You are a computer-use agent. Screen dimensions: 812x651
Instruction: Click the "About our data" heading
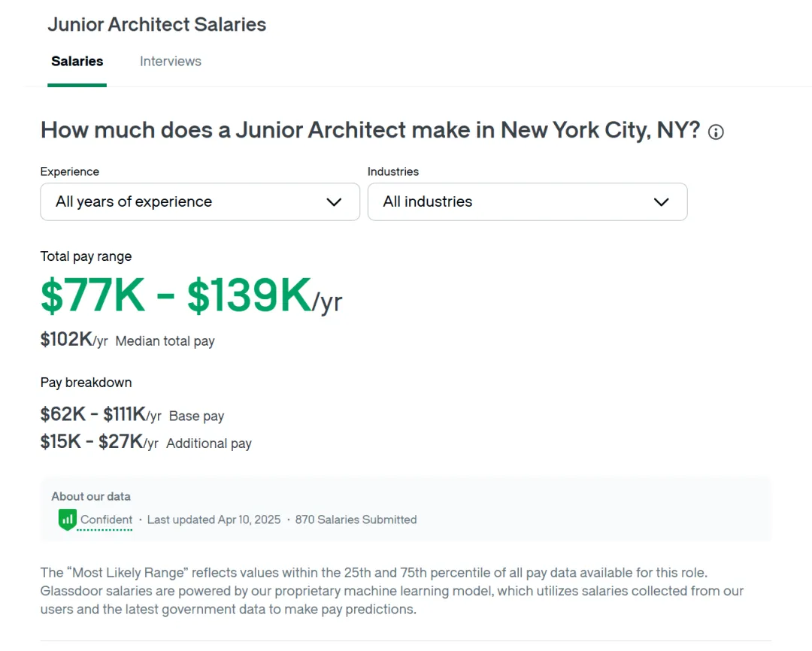click(x=91, y=496)
